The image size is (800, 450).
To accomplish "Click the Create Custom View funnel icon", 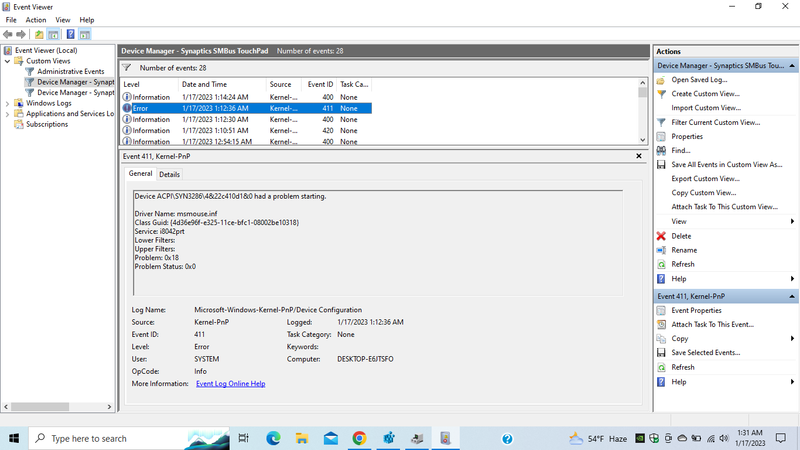I will [661, 94].
